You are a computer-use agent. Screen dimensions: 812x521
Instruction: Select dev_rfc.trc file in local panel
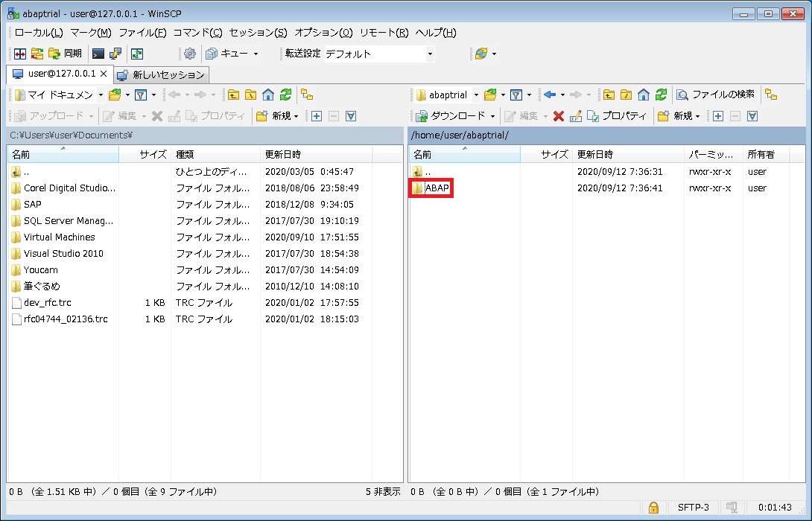[48, 303]
